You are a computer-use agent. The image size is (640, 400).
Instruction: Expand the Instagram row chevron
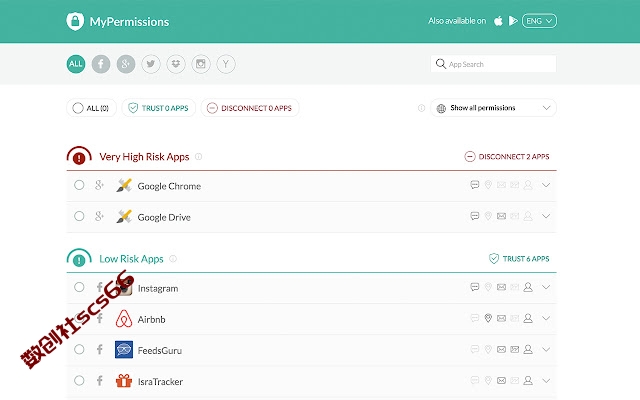click(546, 287)
